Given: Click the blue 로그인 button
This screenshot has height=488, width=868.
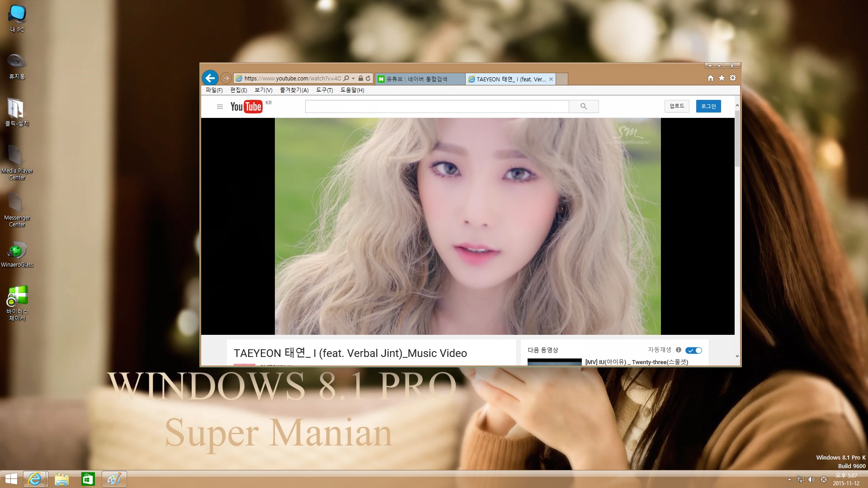Looking at the screenshot, I should coord(708,106).
